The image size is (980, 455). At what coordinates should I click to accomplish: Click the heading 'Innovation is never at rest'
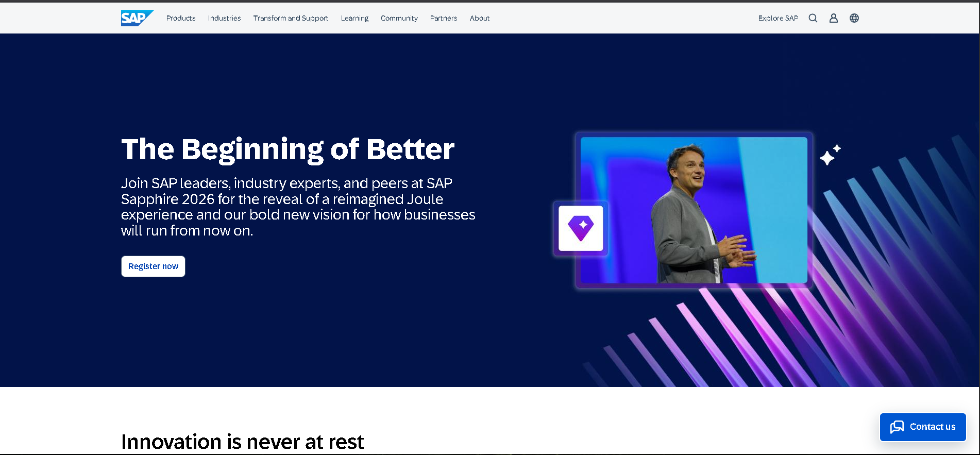point(242,442)
